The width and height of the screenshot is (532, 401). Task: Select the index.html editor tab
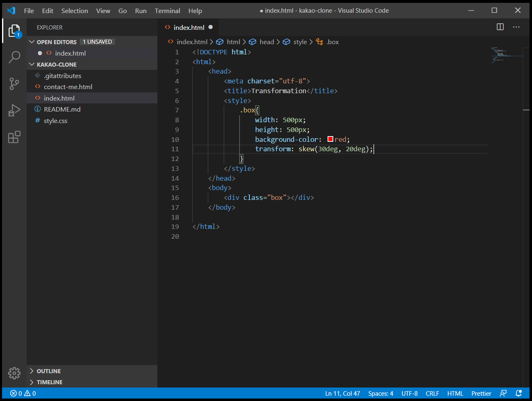189,27
